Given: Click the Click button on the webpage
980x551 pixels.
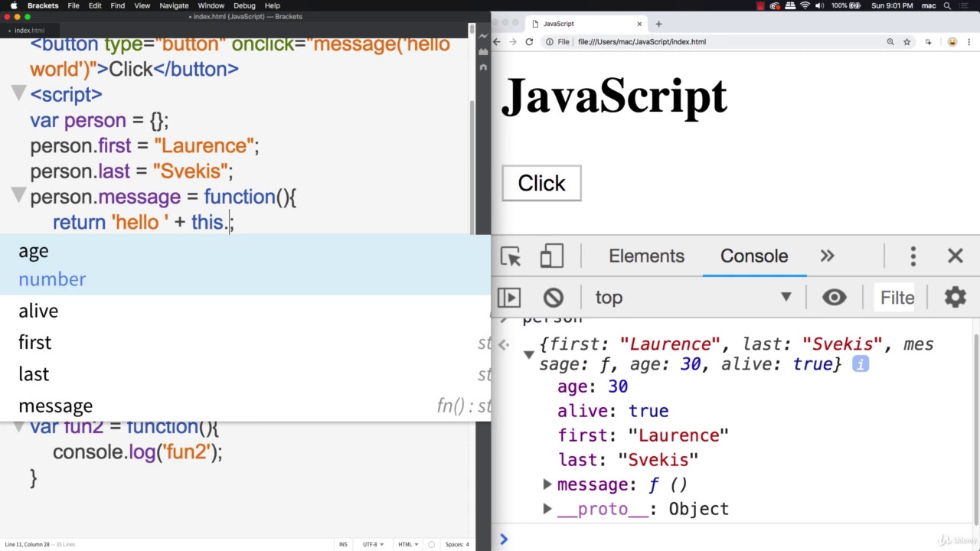Looking at the screenshot, I should point(541,184).
